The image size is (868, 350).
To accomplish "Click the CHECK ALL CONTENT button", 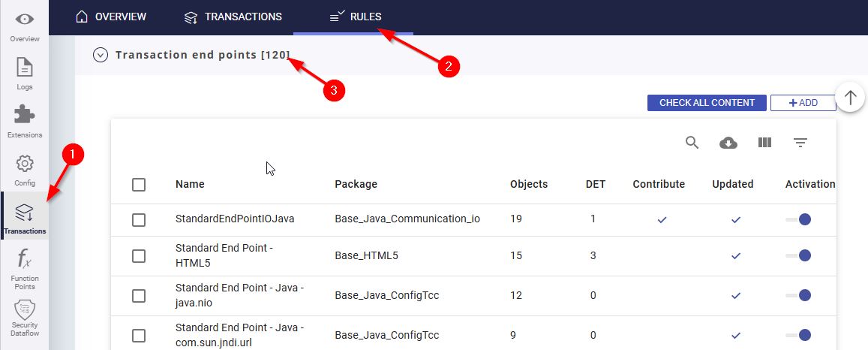I will point(707,103).
